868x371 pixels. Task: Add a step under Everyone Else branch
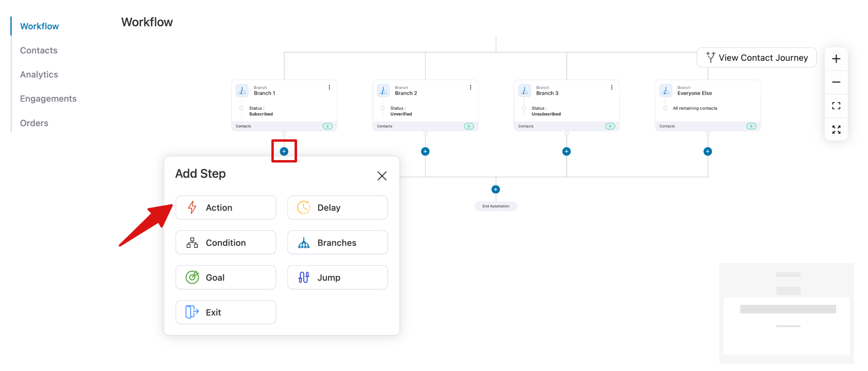707,151
